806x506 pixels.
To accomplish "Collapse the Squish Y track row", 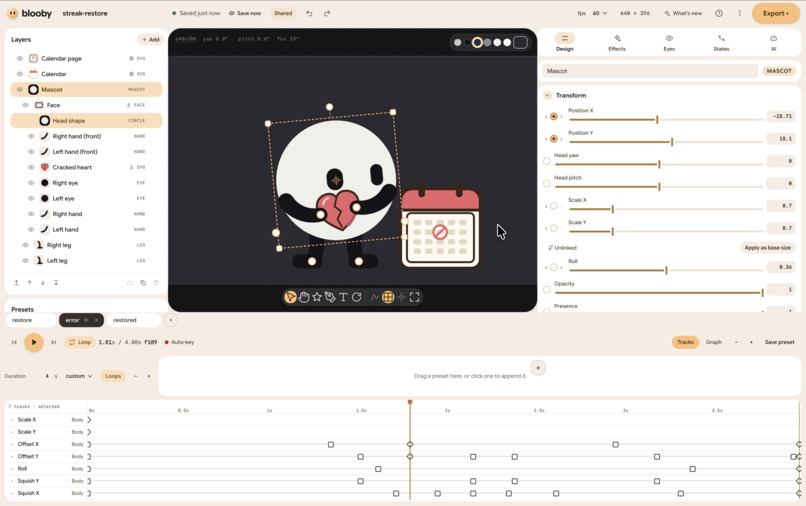I will (x=12, y=481).
